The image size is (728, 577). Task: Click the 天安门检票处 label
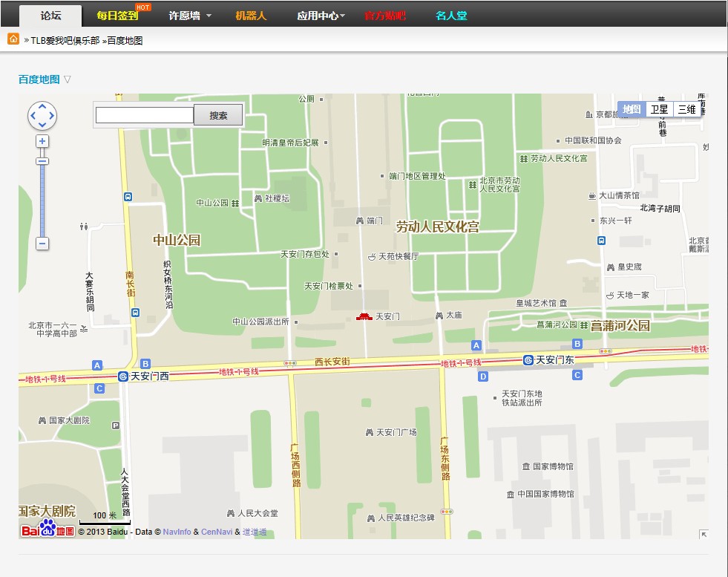[x=329, y=286]
